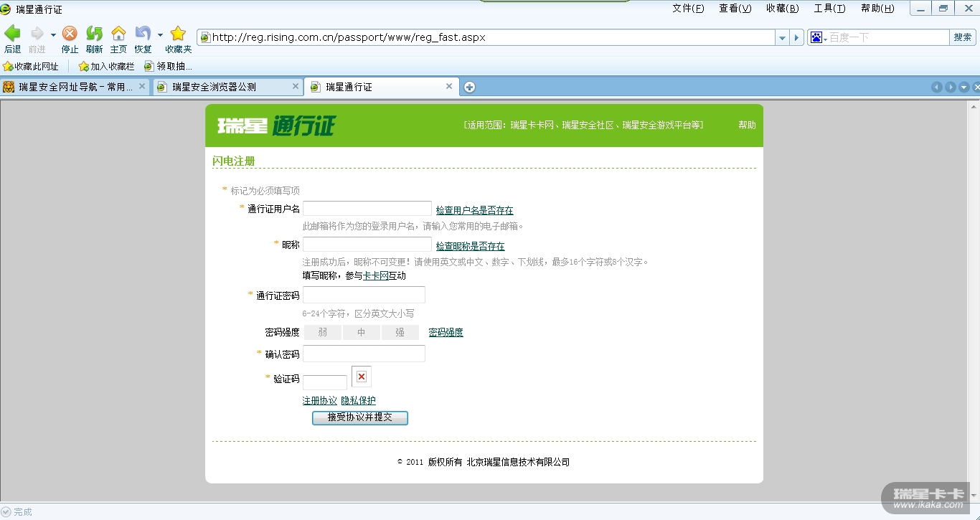The height and width of the screenshot is (520, 980).
Task: Open the 文件(F) menu
Action: (688, 9)
